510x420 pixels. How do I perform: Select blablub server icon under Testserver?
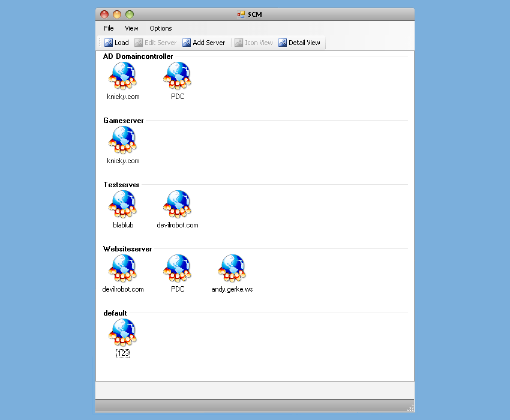coord(123,204)
